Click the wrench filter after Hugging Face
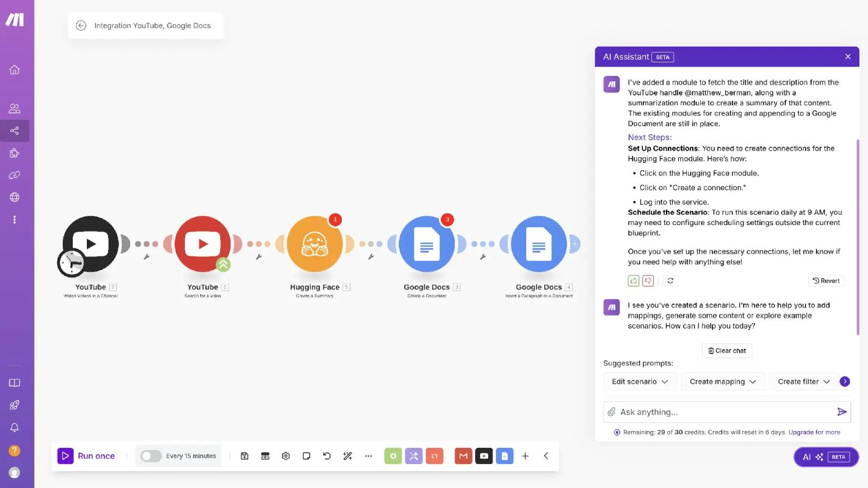This screenshot has width=868, height=488. tap(371, 257)
